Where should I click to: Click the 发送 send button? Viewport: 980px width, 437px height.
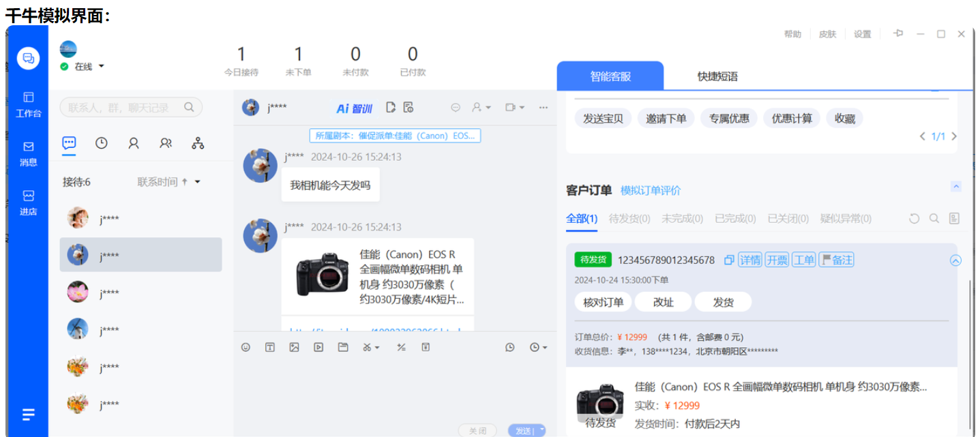coord(522,430)
